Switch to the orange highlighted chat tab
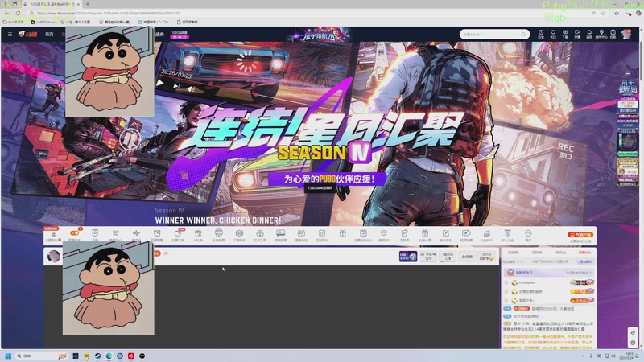 [x=584, y=253]
